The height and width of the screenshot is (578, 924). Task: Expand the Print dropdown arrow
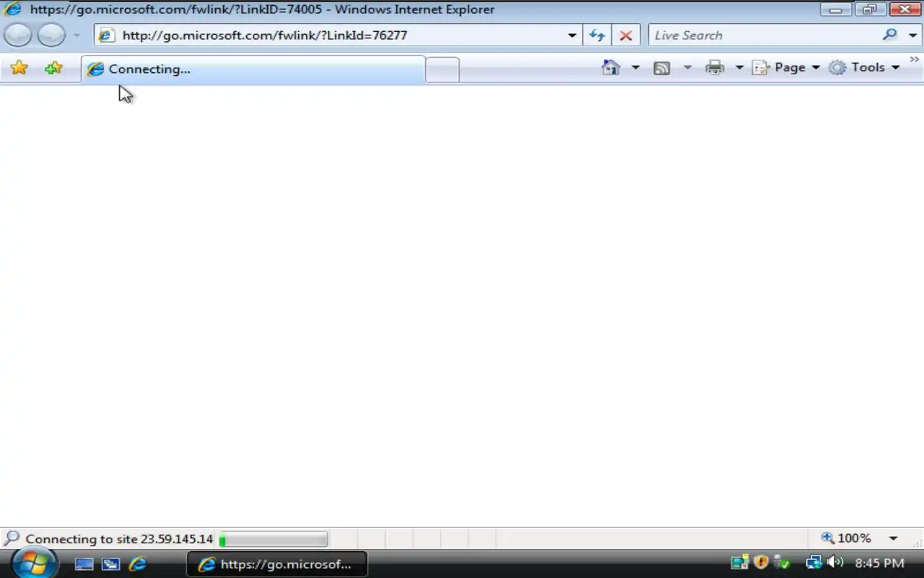pyautogui.click(x=739, y=67)
